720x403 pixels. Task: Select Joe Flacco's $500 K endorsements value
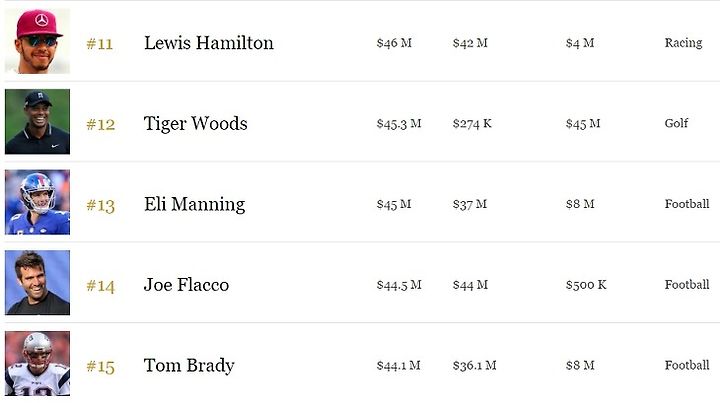pos(586,285)
